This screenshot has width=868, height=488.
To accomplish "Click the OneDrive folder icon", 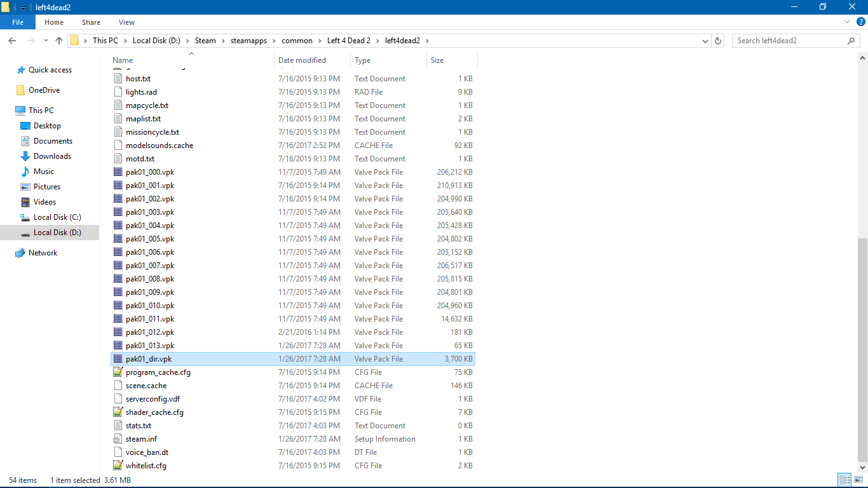I will (x=21, y=90).
